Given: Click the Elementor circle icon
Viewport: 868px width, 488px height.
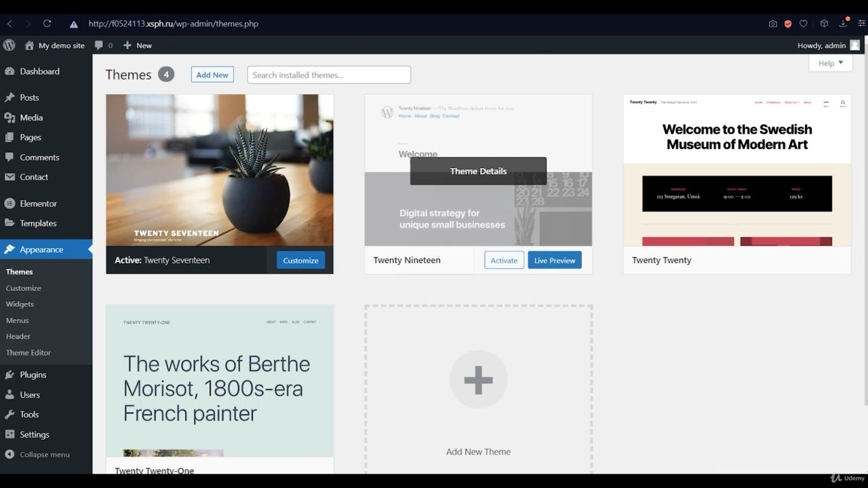Looking at the screenshot, I should tap(9, 203).
